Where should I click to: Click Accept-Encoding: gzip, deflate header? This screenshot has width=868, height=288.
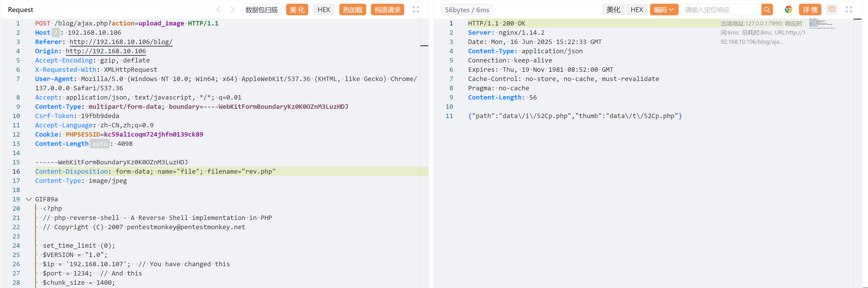[x=92, y=60]
